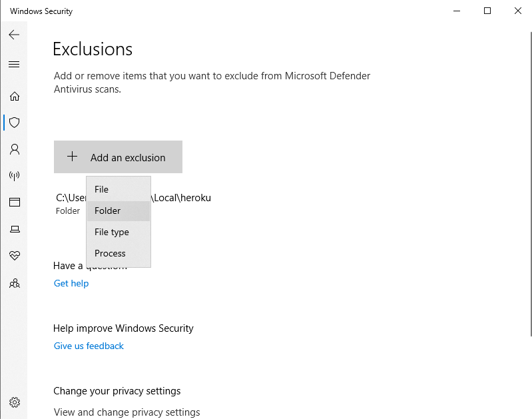This screenshot has height=419, width=532.
Task: Open Virus & threat protection shield icon
Action: tap(14, 123)
